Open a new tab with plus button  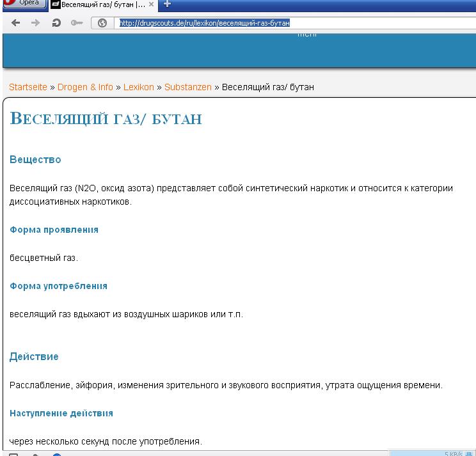coord(168,4)
